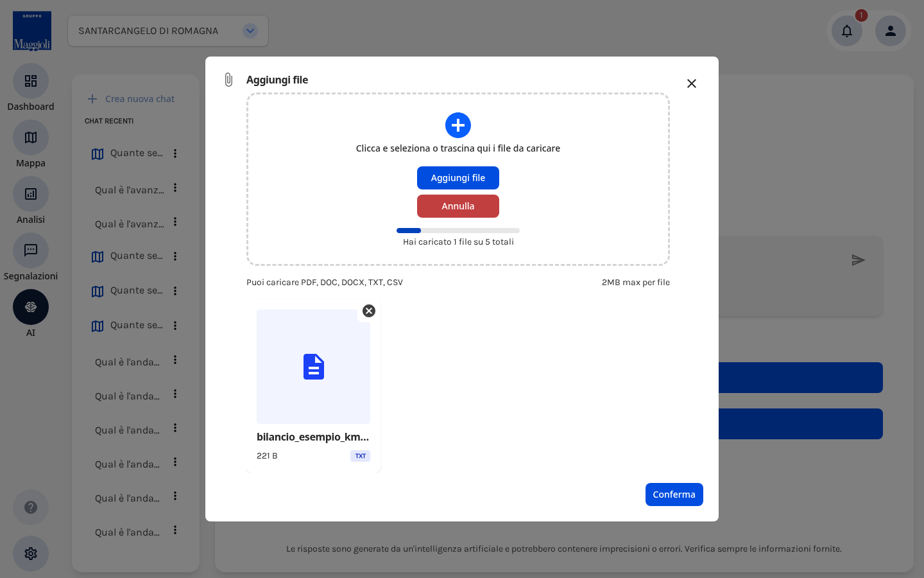Open the help question mark icon
This screenshot has width=924, height=578.
[31, 507]
